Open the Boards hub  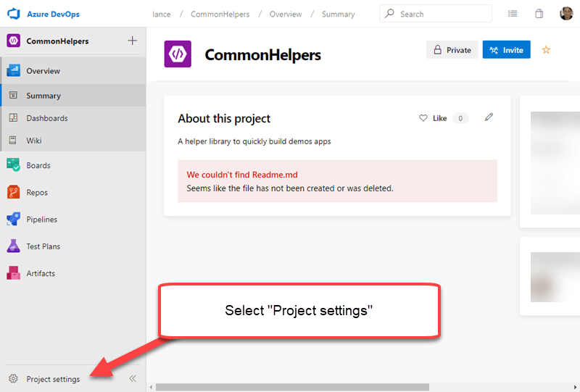click(x=73, y=165)
